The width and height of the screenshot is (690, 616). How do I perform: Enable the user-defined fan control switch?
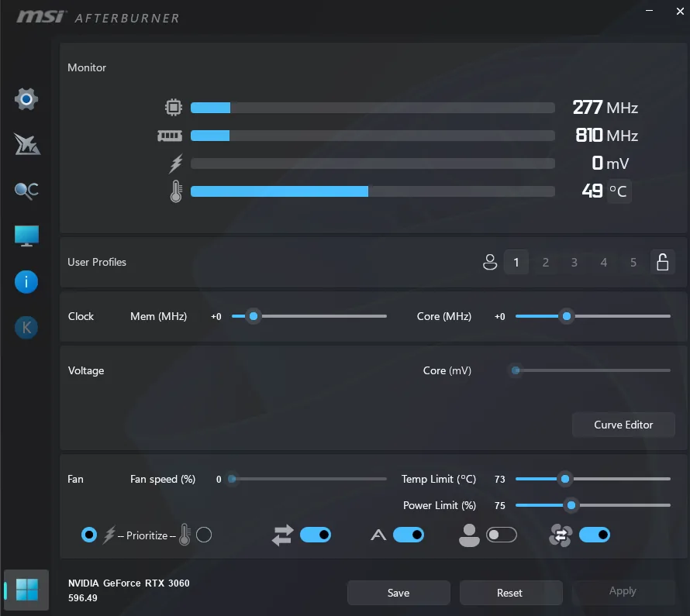tap(502, 535)
